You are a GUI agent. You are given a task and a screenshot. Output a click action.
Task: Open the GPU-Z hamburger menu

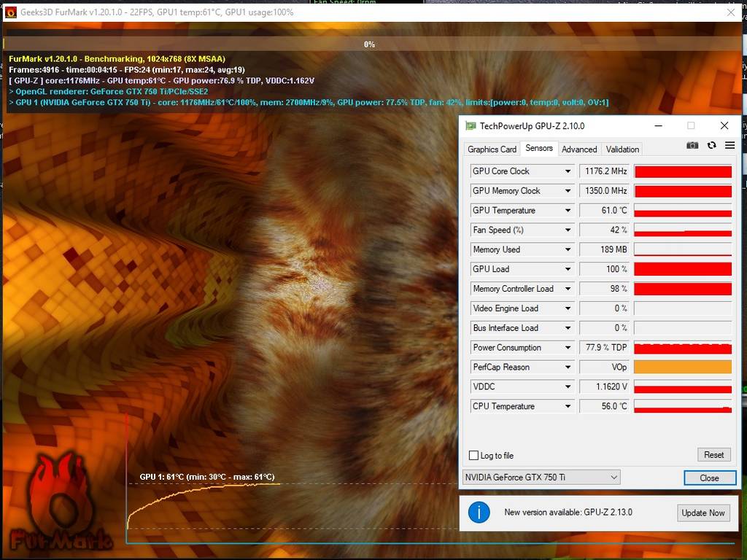coord(729,145)
